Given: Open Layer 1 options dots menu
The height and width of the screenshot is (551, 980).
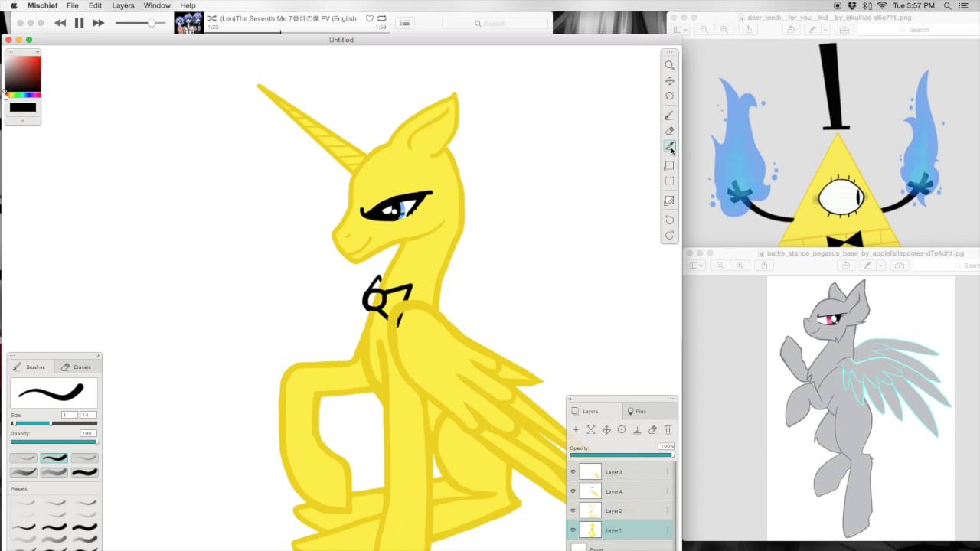Looking at the screenshot, I should pyautogui.click(x=668, y=530).
